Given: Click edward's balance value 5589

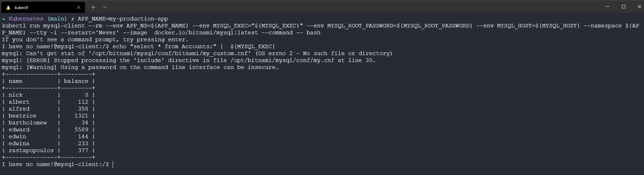Looking at the screenshot, I should [81, 130].
